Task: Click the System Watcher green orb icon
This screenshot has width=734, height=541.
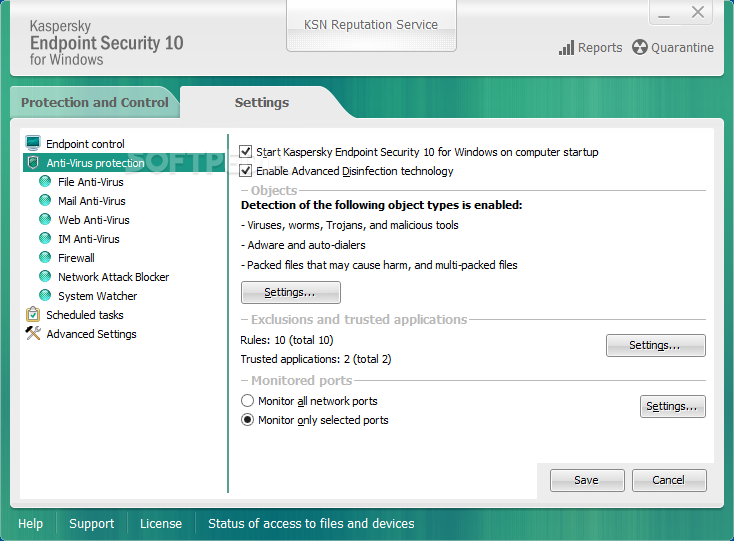Action: coord(45,296)
